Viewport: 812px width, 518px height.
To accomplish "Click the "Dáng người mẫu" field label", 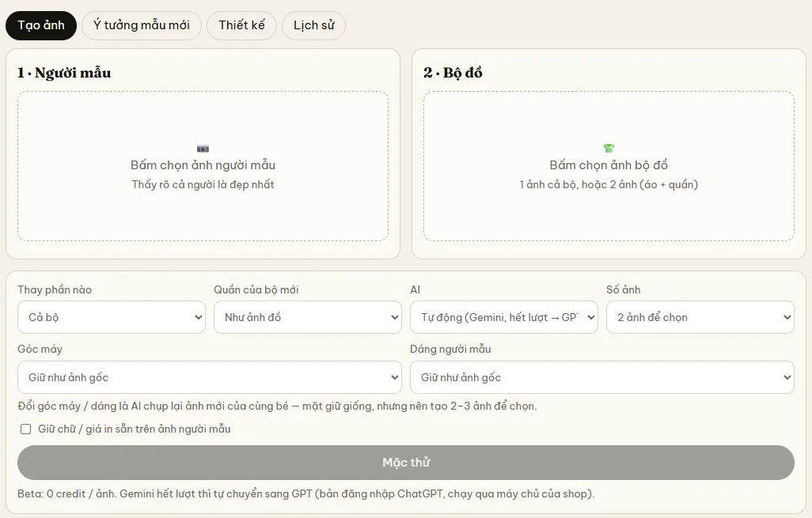I will click(x=450, y=350).
